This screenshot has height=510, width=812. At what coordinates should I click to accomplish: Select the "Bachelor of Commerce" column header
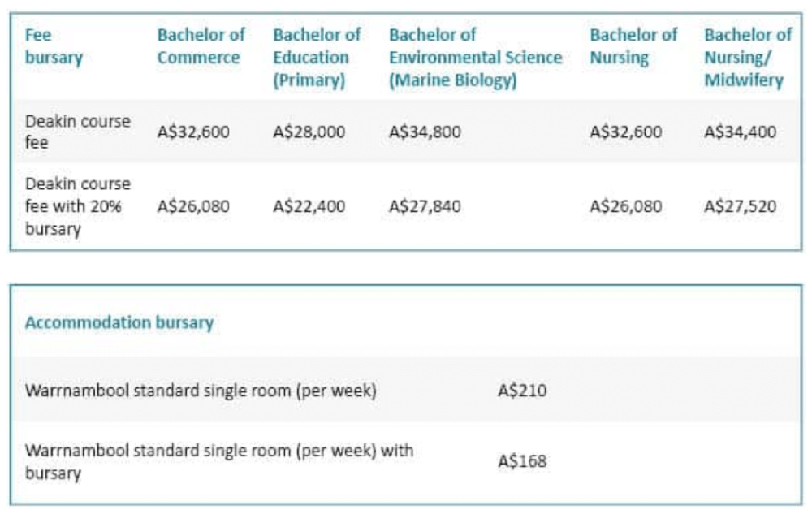point(201,46)
